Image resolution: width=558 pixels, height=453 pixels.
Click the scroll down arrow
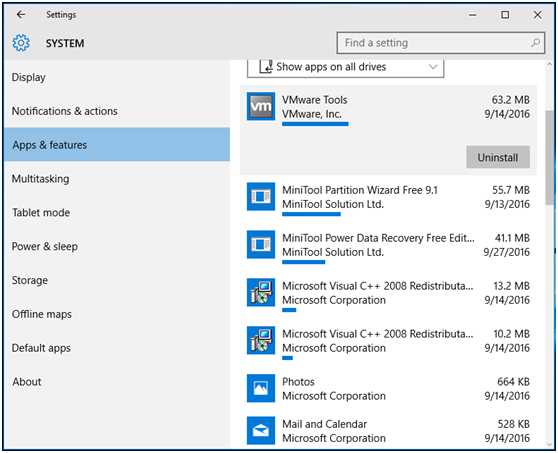[x=549, y=444]
